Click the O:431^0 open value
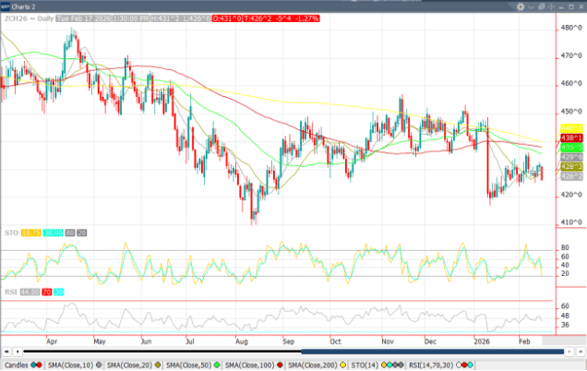The image size is (587, 371). pyautogui.click(x=227, y=18)
